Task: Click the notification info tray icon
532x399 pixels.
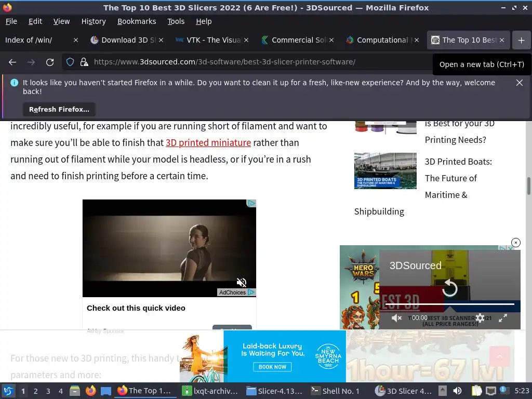Action: coord(503,390)
